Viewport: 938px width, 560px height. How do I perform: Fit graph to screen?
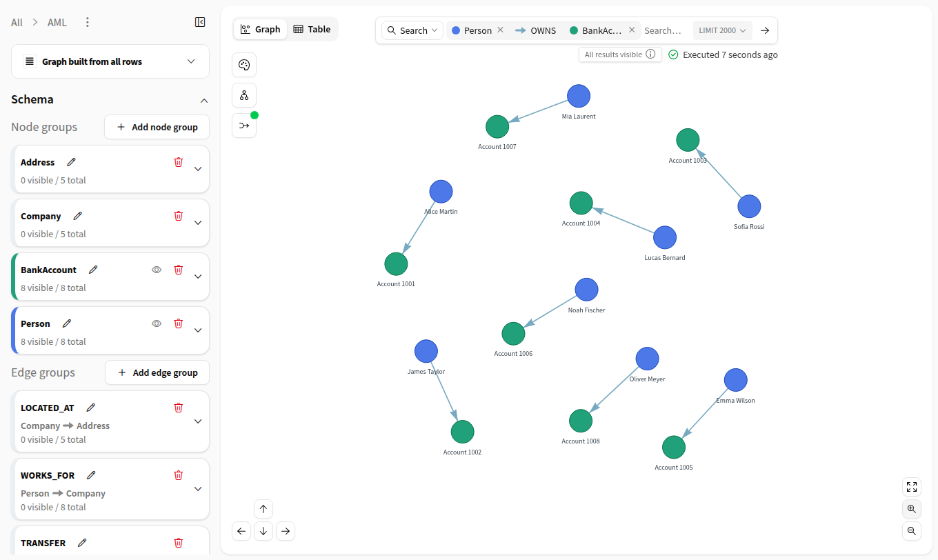(912, 487)
